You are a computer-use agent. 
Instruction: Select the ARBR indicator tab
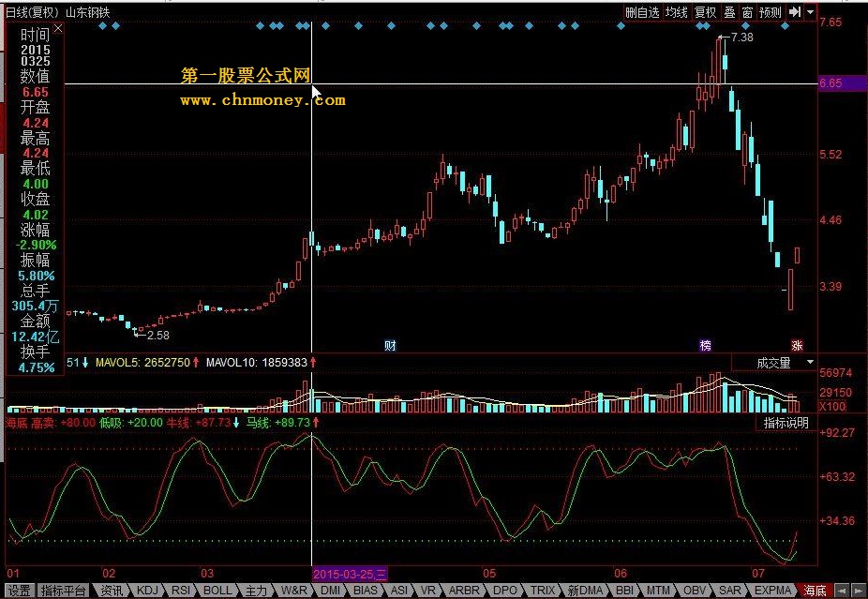pyautogui.click(x=464, y=591)
